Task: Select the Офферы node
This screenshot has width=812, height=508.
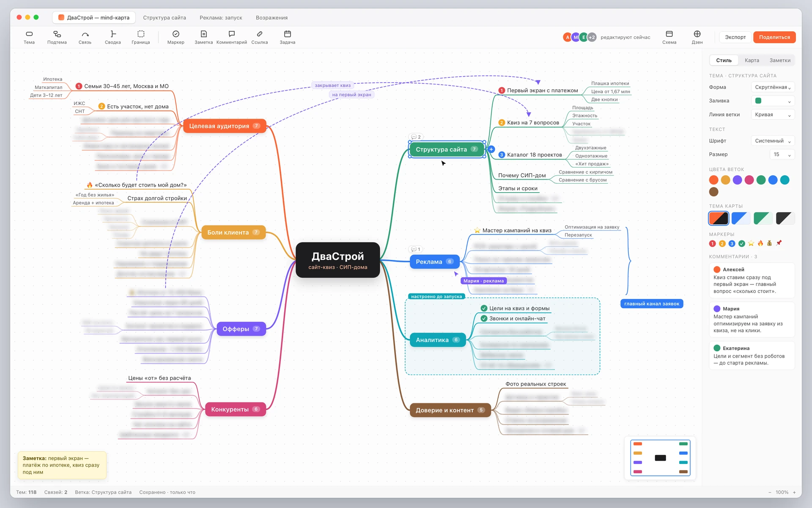Action: tap(241, 329)
